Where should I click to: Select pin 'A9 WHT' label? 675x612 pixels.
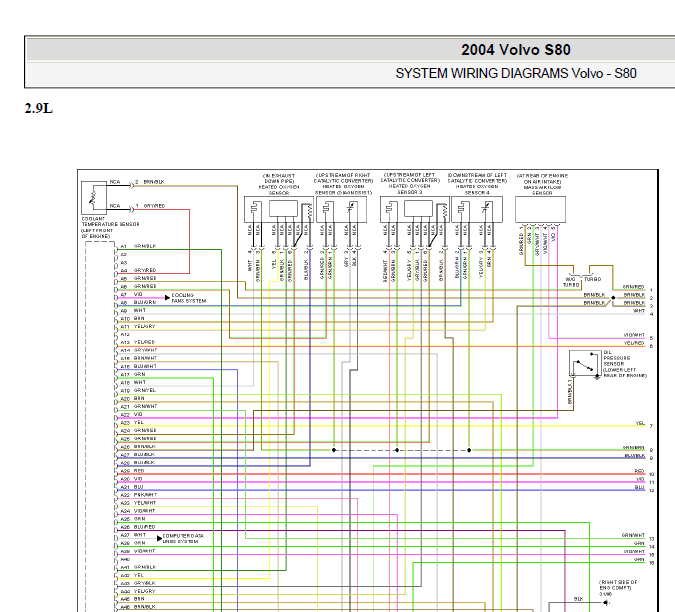(x=133, y=310)
